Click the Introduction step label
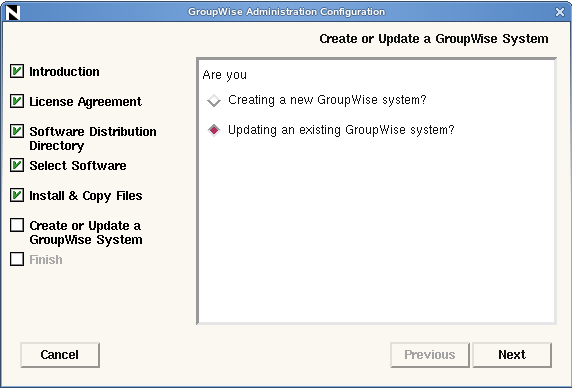The width and height of the screenshot is (572, 389). (x=64, y=72)
